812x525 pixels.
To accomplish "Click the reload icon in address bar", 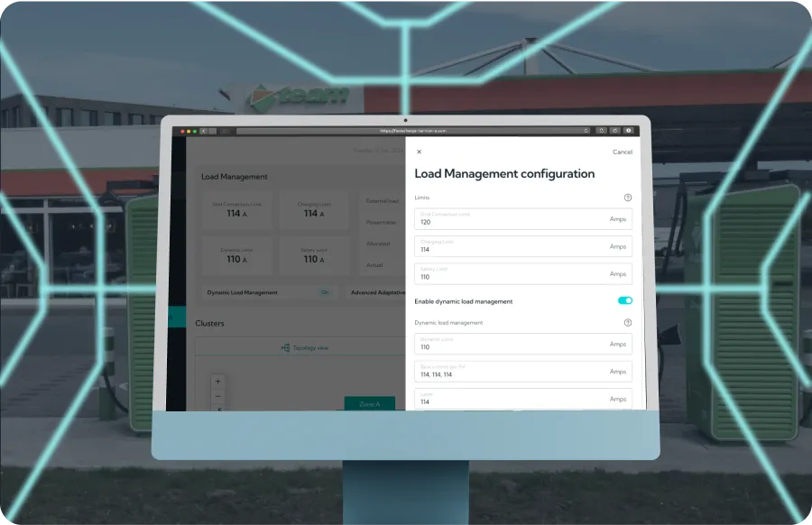I will pos(586,131).
